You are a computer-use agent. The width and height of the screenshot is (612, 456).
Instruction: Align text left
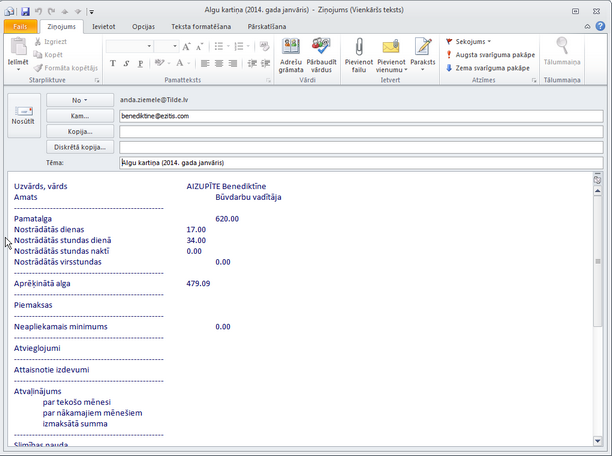tap(205, 63)
